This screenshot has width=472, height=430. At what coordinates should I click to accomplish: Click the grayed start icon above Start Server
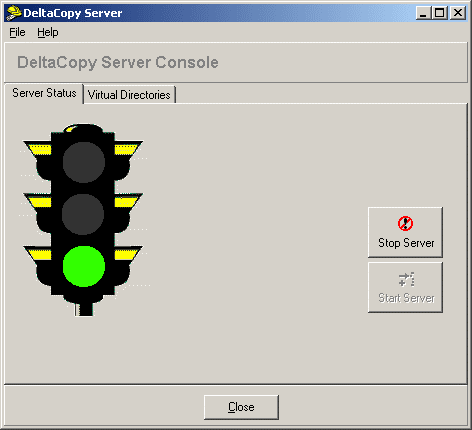406,279
